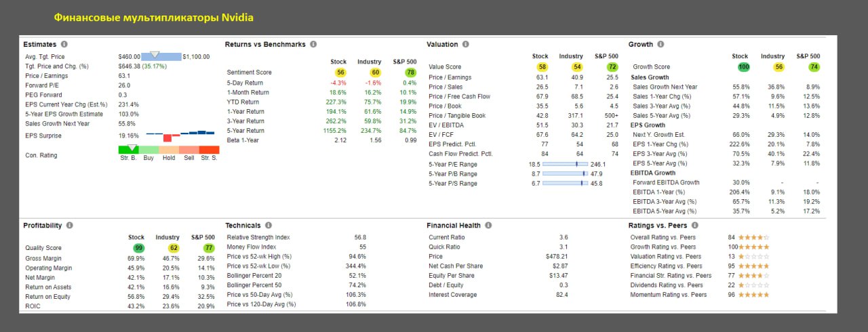Click the Price / Free Cash Flow label
Viewport: 868px width, 332px height.
tap(458, 96)
